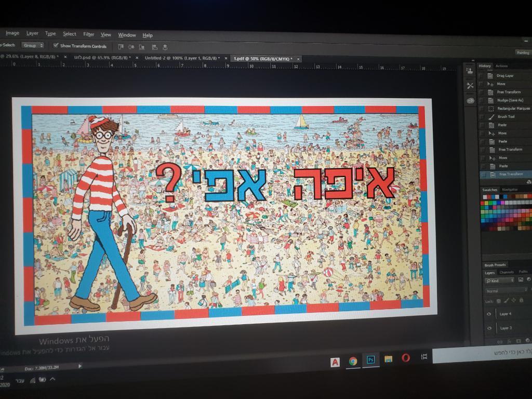Open the Window menu
The width and height of the screenshot is (532, 399).
(x=127, y=35)
